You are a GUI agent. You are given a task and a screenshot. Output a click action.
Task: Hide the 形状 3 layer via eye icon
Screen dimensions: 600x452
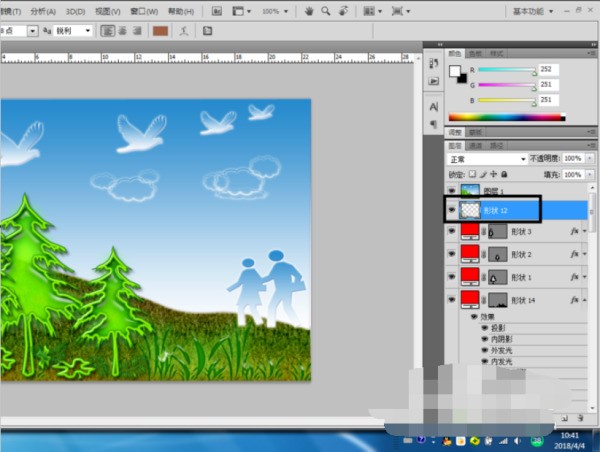coord(452,232)
